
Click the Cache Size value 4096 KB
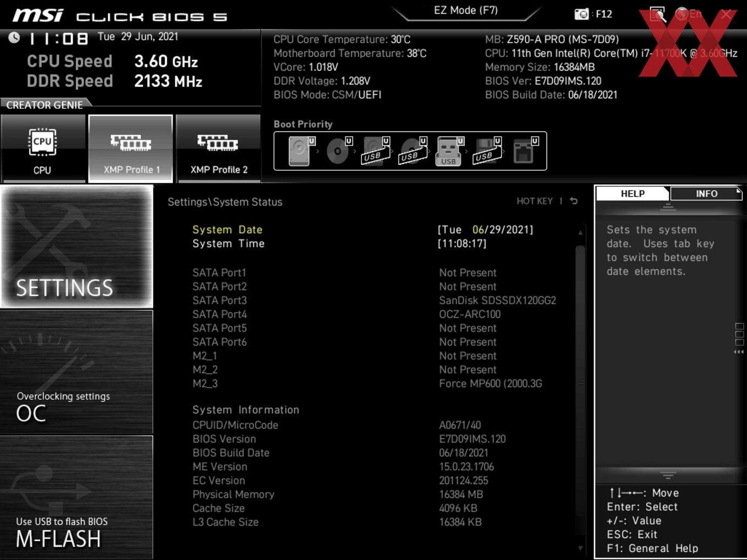coord(458,508)
